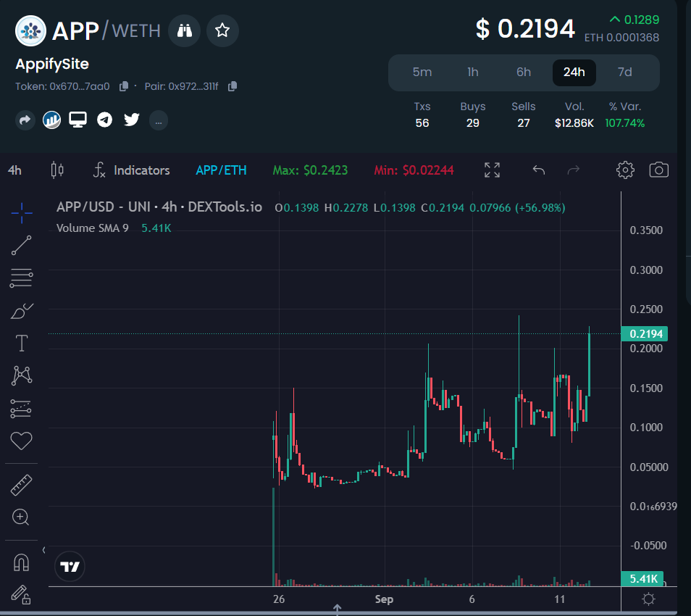Image resolution: width=691 pixels, height=616 pixels.
Task: Copy the pair address 0x972...311f
Action: [233, 86]
